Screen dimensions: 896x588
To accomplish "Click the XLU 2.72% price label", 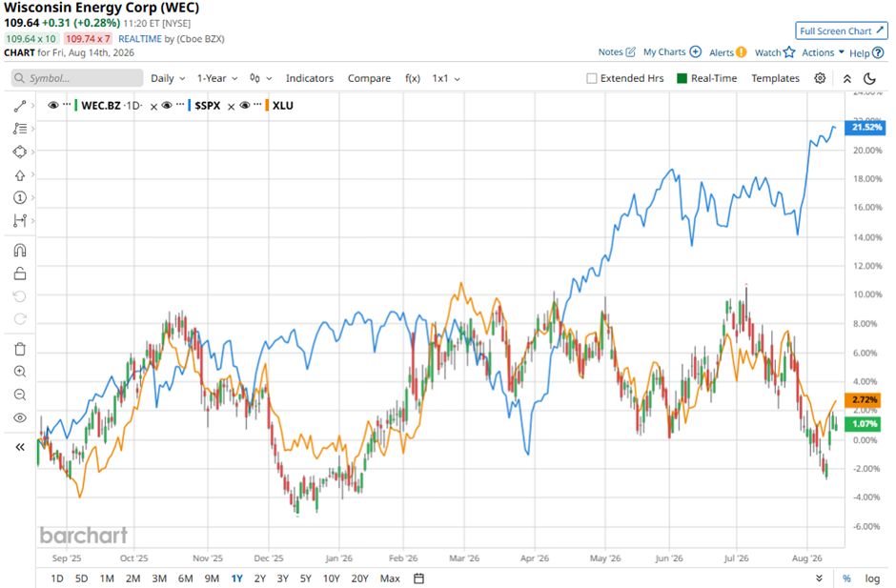I will (x=863, y=399).
